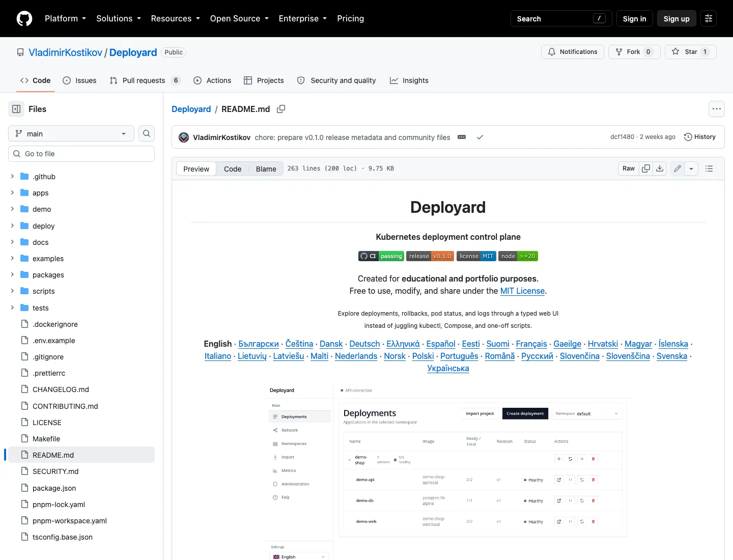This screenshot has height=560, width=733.
Task: Open the Pricing page
Action: click(350, 18)
